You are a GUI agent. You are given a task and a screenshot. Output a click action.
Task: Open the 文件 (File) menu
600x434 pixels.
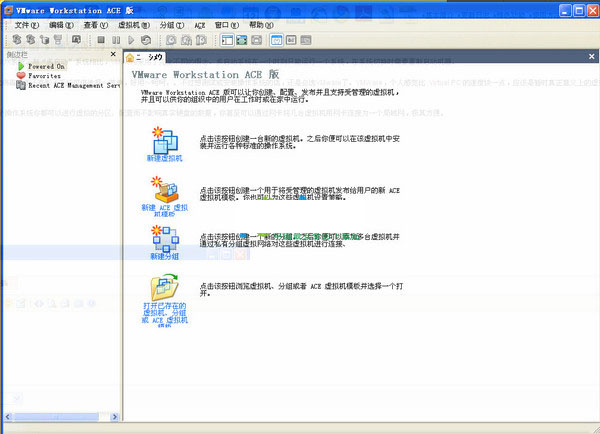27,25
